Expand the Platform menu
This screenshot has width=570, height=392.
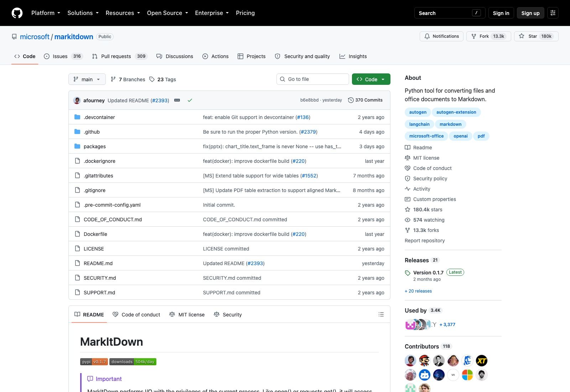pyautogui.click(x=46, y=13)
